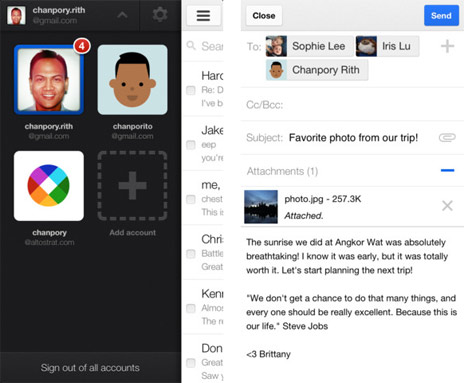
Task: Tap the small profile photo in header
Action: pos(16,15)
